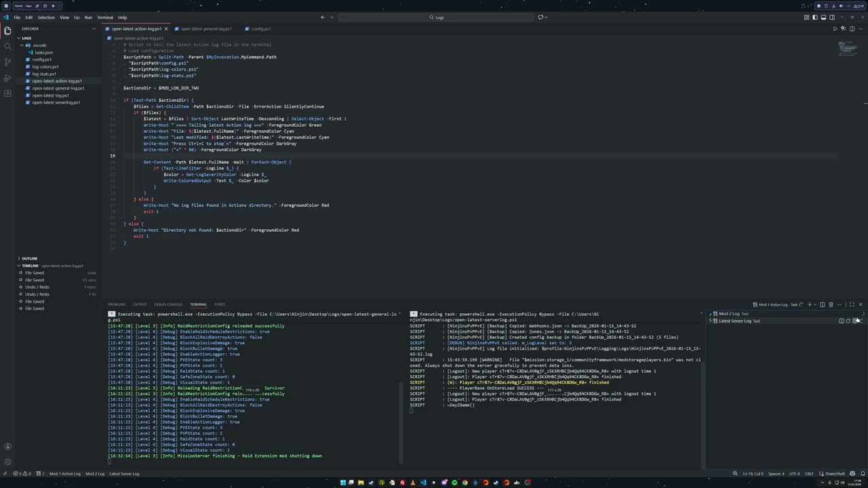
Task: Open the Copilot dropdown arrow in title bar
Action: (x=547, y=17)
